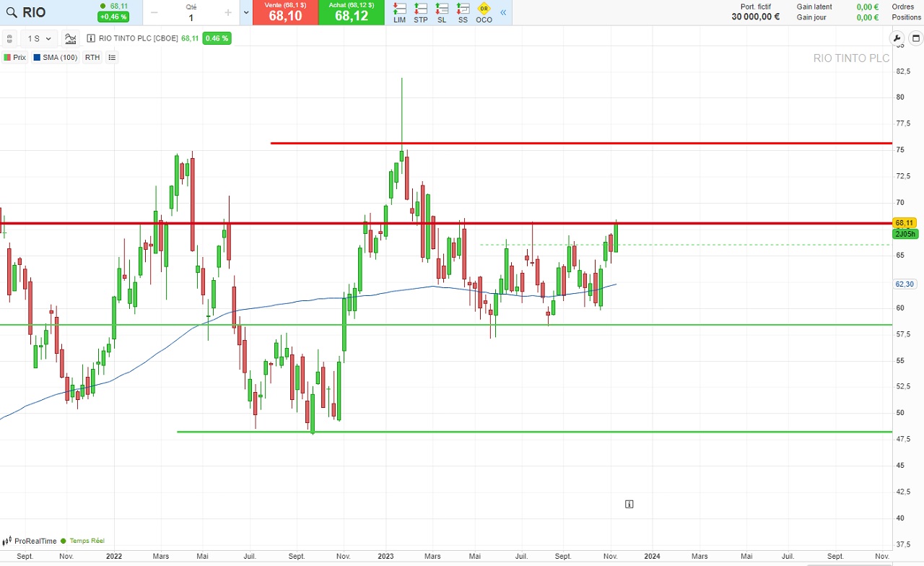The height and width of the screenshot is (566, 924).
Task: Click the SMA (100) blue legend swatch
Action: click(x=37, y=57)
